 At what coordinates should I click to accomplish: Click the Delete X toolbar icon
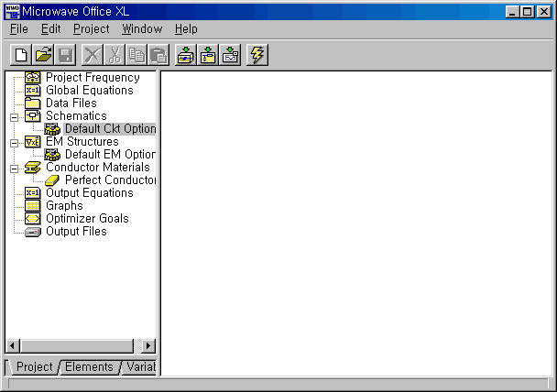(93, 55)
